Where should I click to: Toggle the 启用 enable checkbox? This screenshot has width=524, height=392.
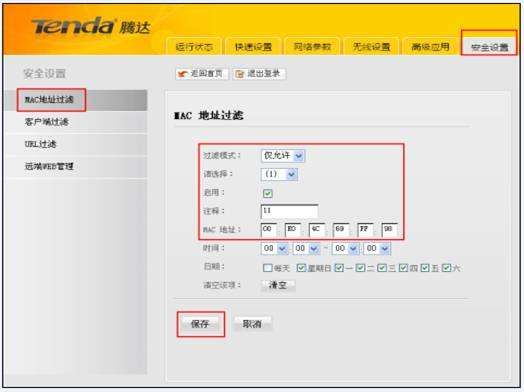pyautogui.click(x=268, y=193)
